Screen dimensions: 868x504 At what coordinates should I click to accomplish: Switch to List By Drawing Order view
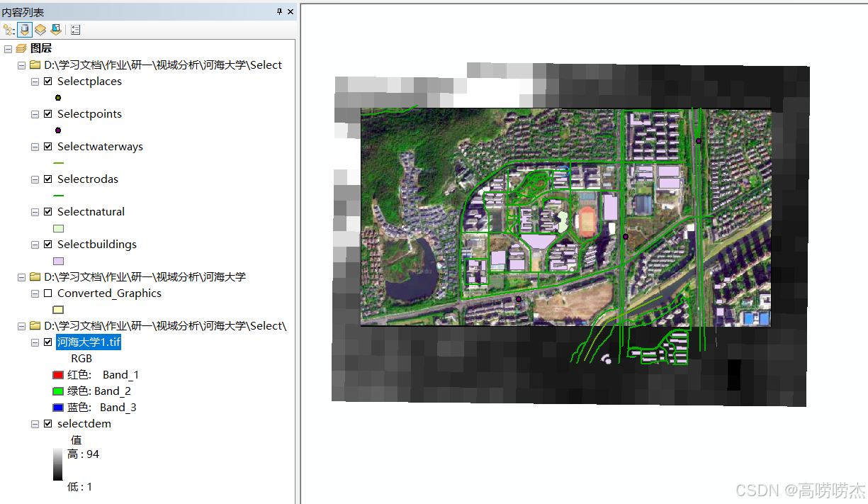(9, 30)
